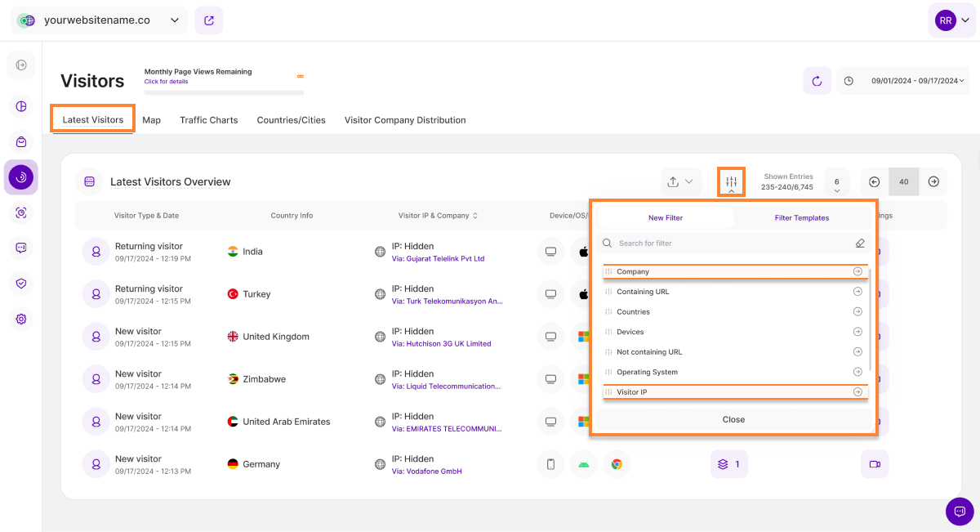Change shown entries count dropdown

click(836, 183)
